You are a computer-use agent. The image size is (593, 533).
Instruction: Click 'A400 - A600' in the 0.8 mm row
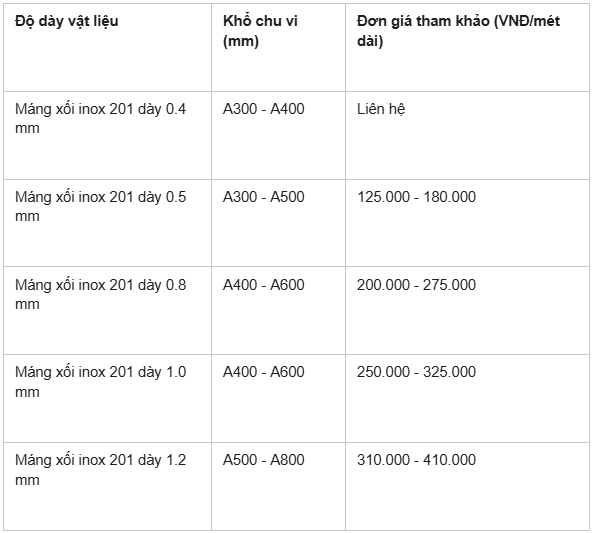[278, 311]
